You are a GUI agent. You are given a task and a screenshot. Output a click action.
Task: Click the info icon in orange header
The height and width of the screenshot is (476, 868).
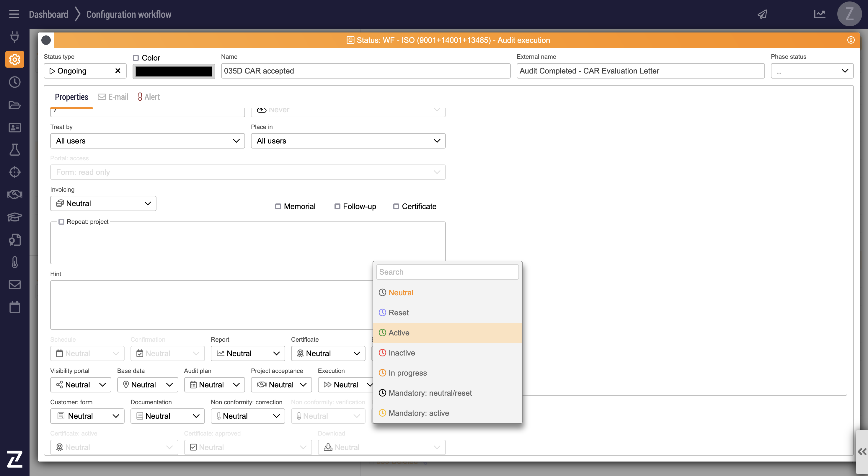[851, 40]
